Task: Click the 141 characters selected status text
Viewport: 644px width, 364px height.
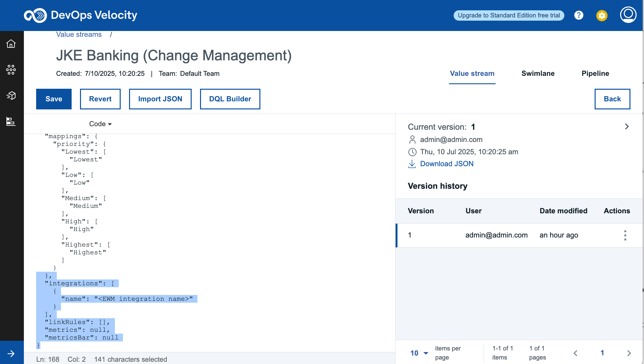Action: point(130,359)
